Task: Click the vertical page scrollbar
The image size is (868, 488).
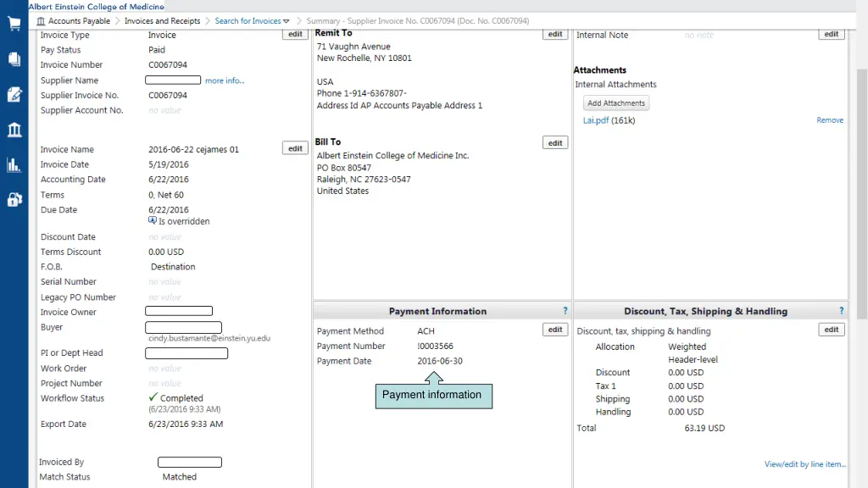Action: pyautogui.click(x=862, y=194)
